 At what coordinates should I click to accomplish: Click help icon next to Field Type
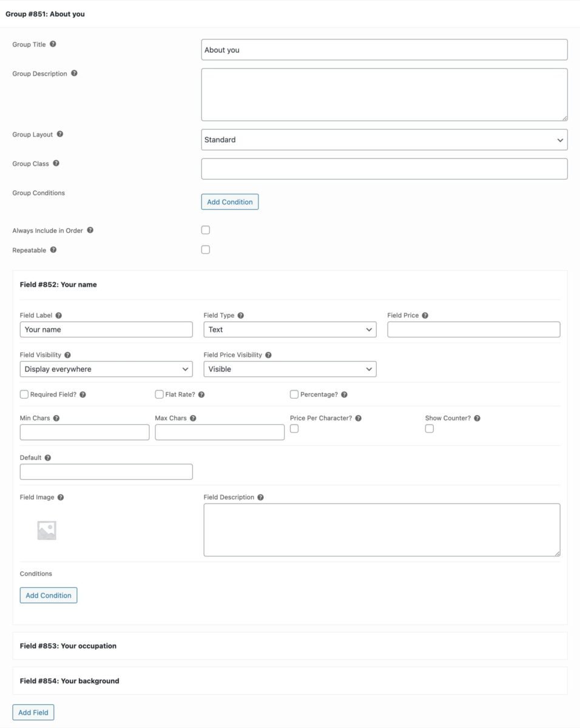[241, 315]
